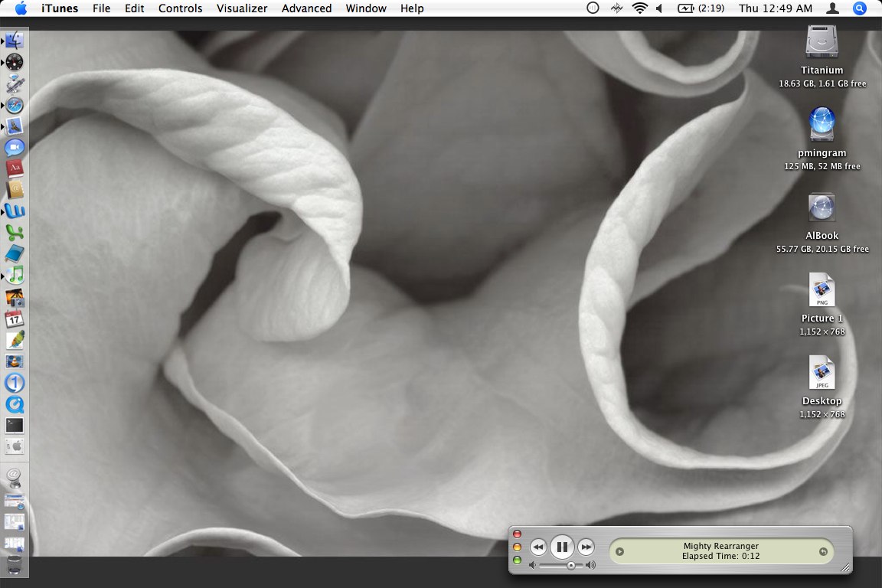
Task: Select the pmingram network volume icon
Action: 822,124
